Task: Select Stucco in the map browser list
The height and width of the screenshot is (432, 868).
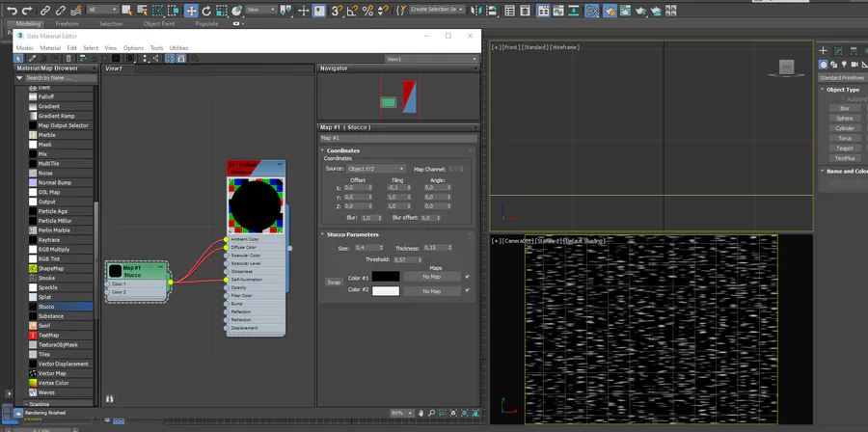Action: coord(46,307)
